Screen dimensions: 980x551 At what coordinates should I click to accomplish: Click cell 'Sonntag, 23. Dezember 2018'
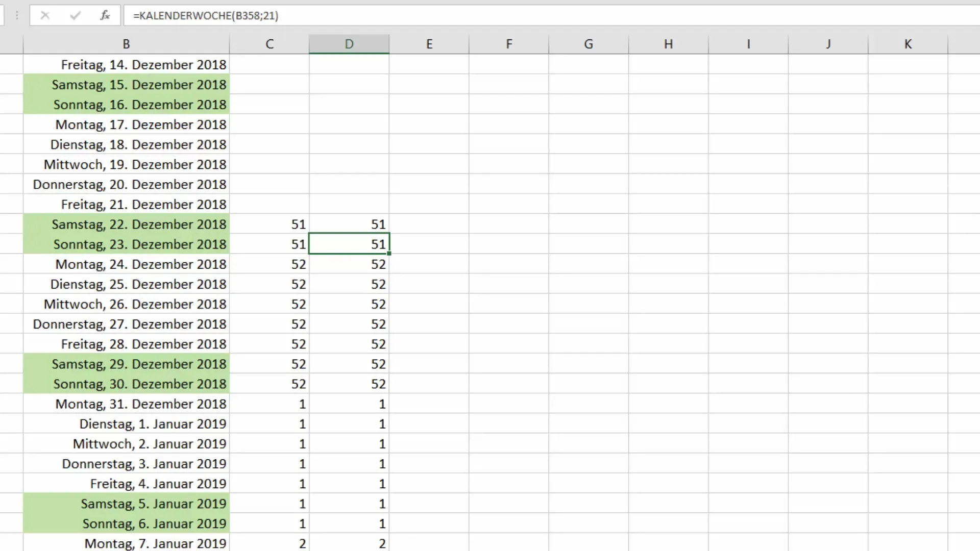click(126, 244)
